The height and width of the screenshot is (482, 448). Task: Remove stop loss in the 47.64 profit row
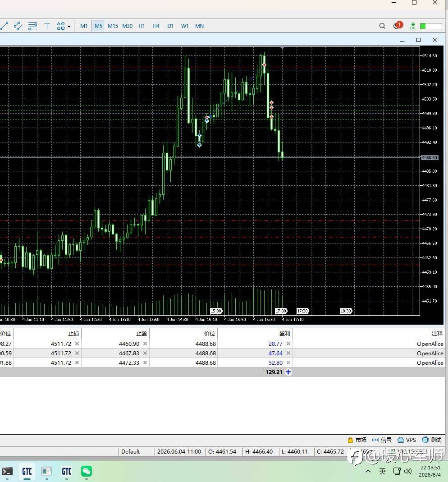(77, 353)
